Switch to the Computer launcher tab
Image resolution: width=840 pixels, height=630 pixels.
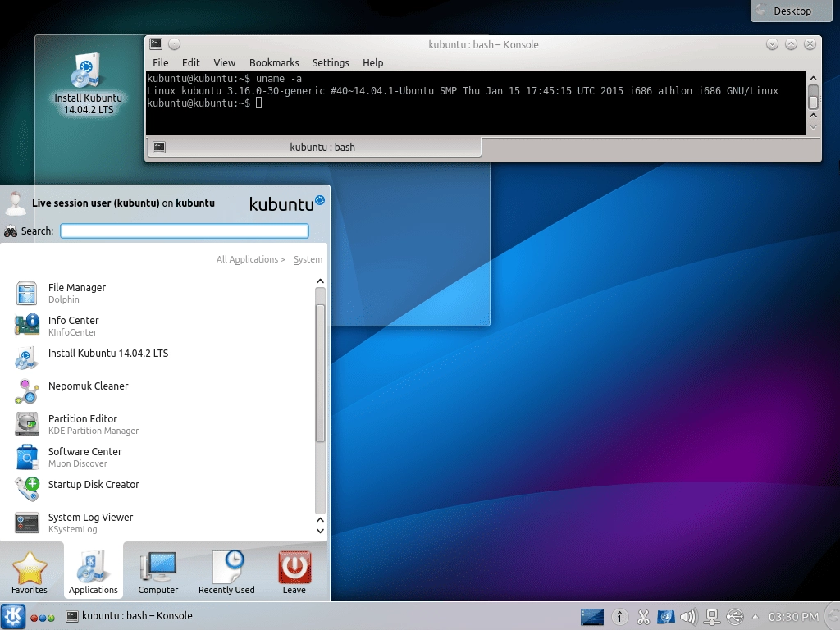coord(158,571)
